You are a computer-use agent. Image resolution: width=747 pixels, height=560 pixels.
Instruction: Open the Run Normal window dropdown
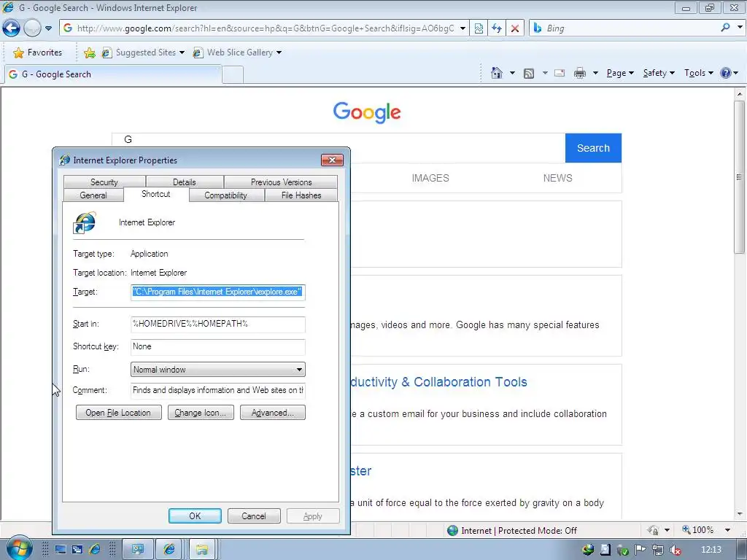[x=217, y=370]
